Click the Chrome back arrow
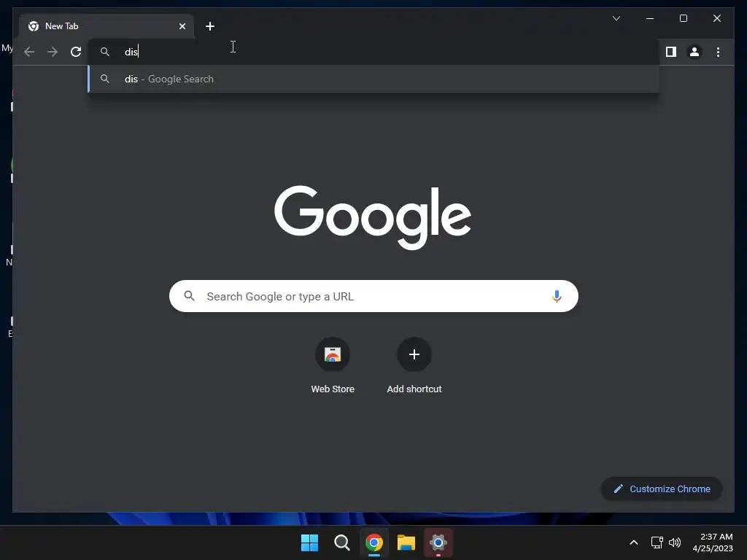747x560 pixels. 29,52
